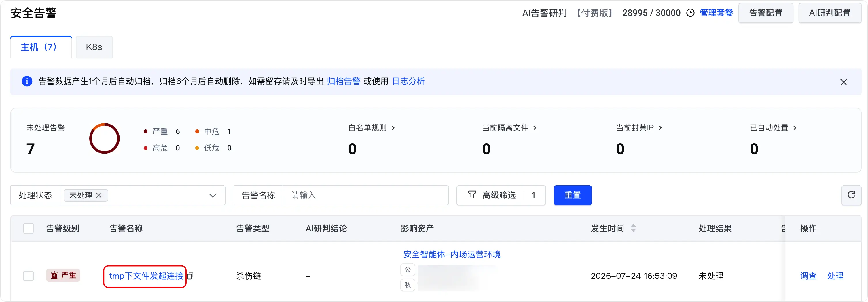Click the unprocessed alerts donut chart
Screen dimensions: 868x302
tap(105, 138)
